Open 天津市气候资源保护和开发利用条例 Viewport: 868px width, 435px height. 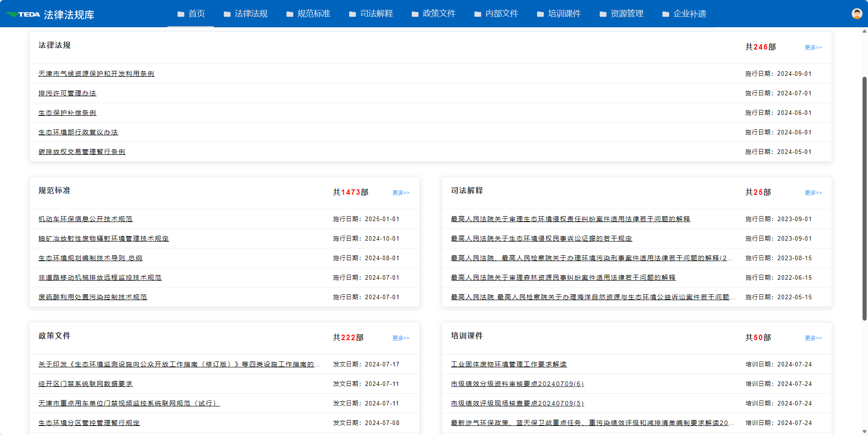pyautogui.click(x=96, y=74)
